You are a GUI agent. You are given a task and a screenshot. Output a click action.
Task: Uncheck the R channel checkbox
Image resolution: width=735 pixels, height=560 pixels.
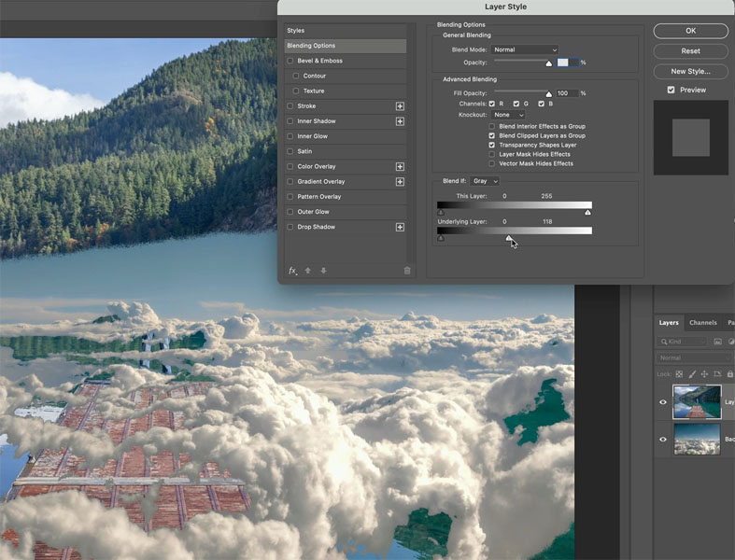pos(492,104)
